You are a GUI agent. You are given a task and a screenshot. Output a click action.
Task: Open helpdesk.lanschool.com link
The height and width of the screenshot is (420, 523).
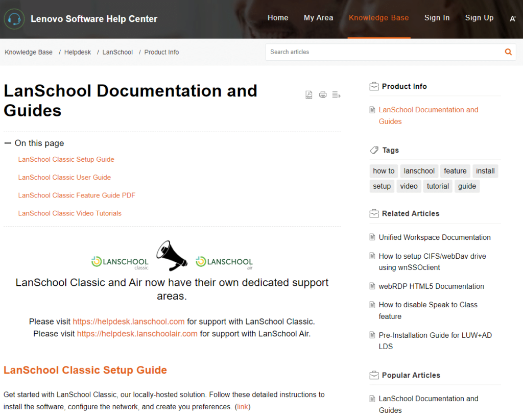128,322
